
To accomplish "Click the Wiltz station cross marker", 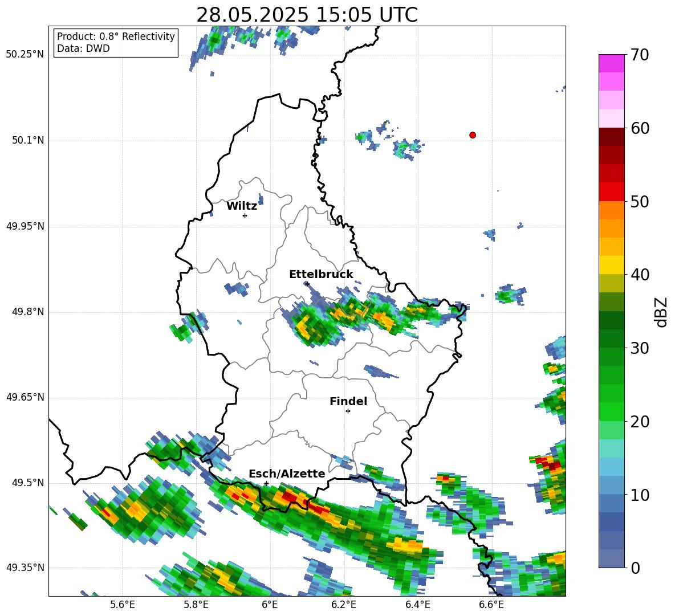I will (x=245, y=215).
